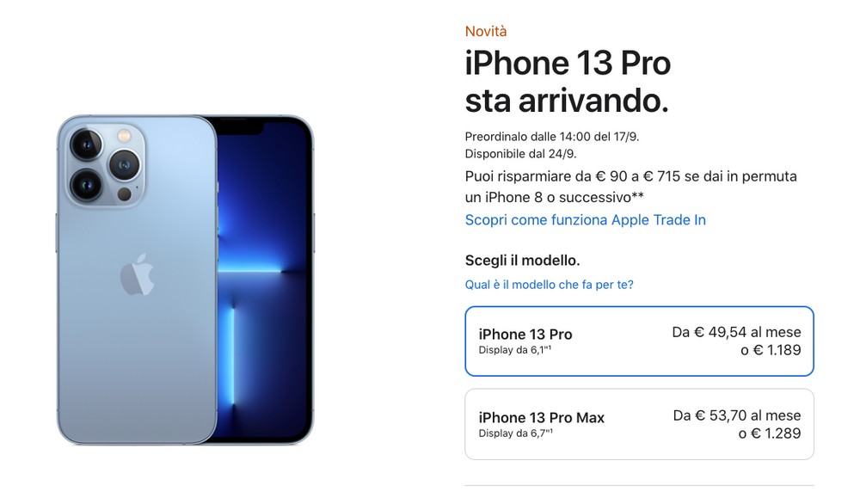860x504 pixels.
Task: Click the € 1.289 price in the Pro Max card
Action: point(770,433)
